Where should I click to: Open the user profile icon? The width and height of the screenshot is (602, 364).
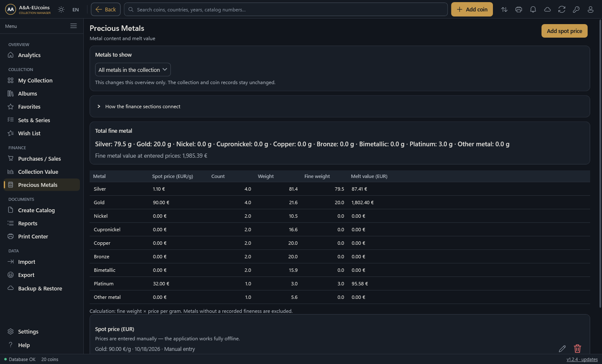pyautogui.click(x=591, y=10)
